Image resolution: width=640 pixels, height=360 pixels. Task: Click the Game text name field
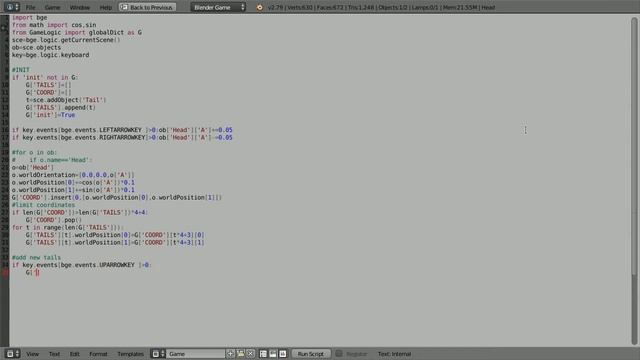pos(195,354)
